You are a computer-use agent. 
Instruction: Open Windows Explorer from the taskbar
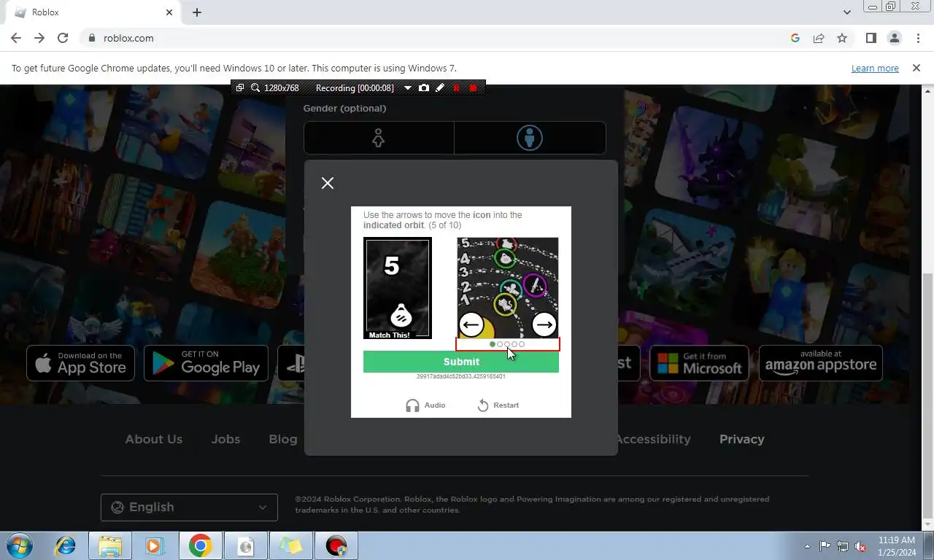[110, 545]
